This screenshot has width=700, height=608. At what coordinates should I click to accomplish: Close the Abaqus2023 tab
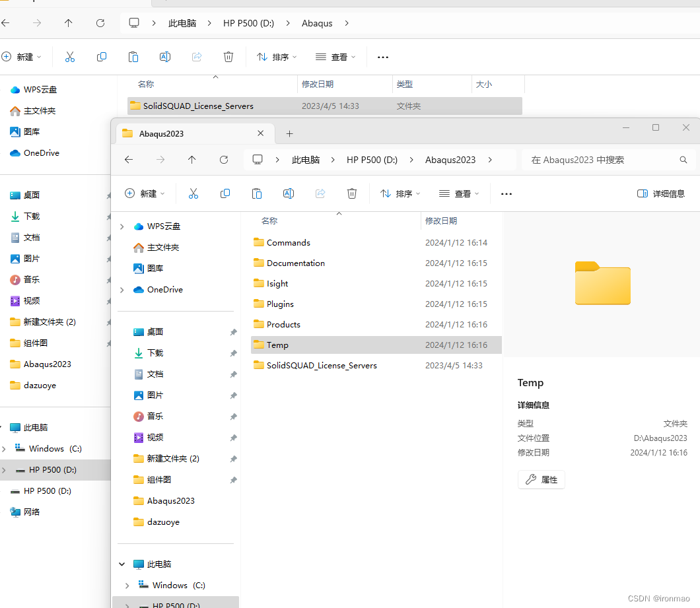point(261,133)
